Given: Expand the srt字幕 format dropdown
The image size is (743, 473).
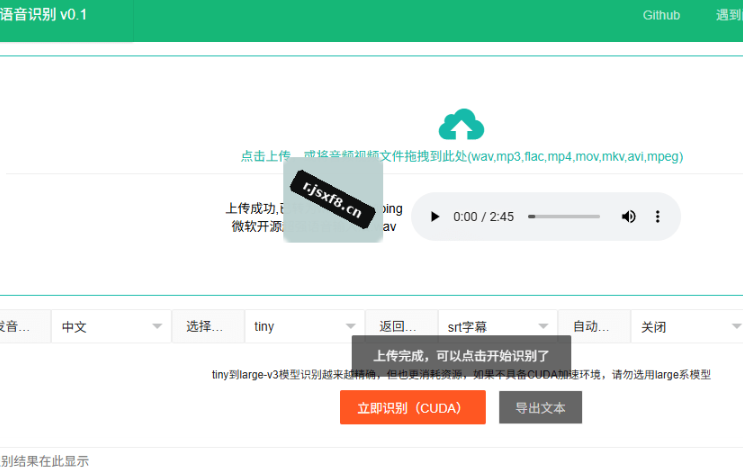Looking at the screenshot, I should pos(498,326).
